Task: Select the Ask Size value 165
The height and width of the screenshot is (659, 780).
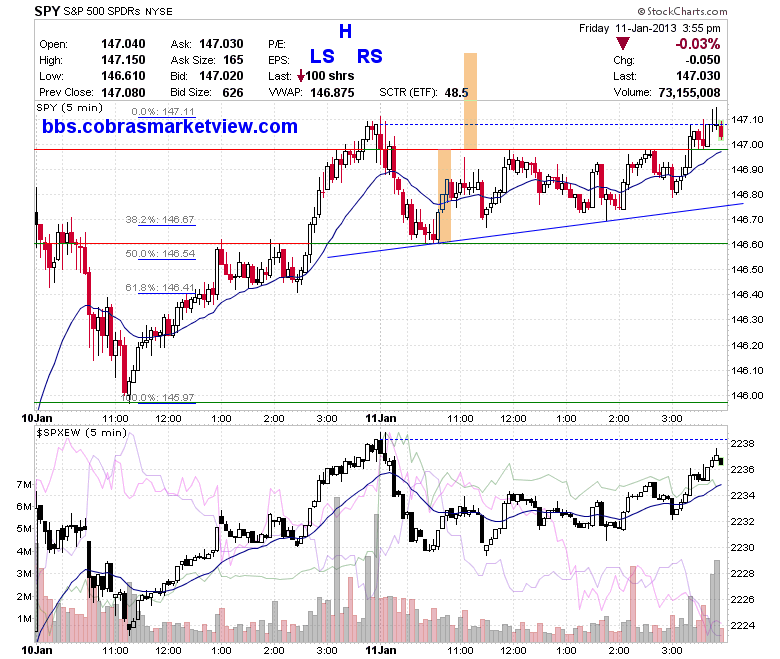Action: [x=233, y=60]
